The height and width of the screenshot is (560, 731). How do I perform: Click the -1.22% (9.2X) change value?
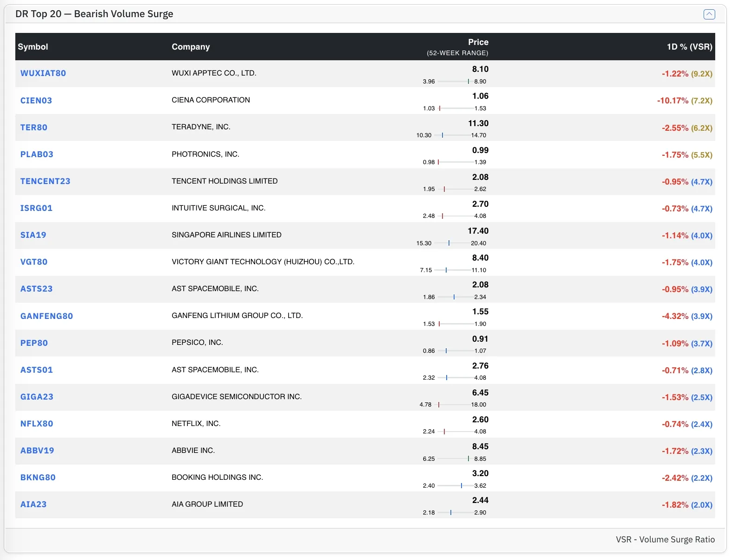tap(687, 74)
